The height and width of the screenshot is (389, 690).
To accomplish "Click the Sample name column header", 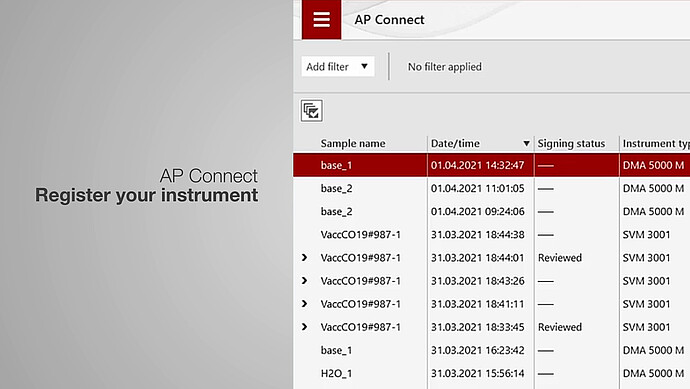I will tap(353, 143).
